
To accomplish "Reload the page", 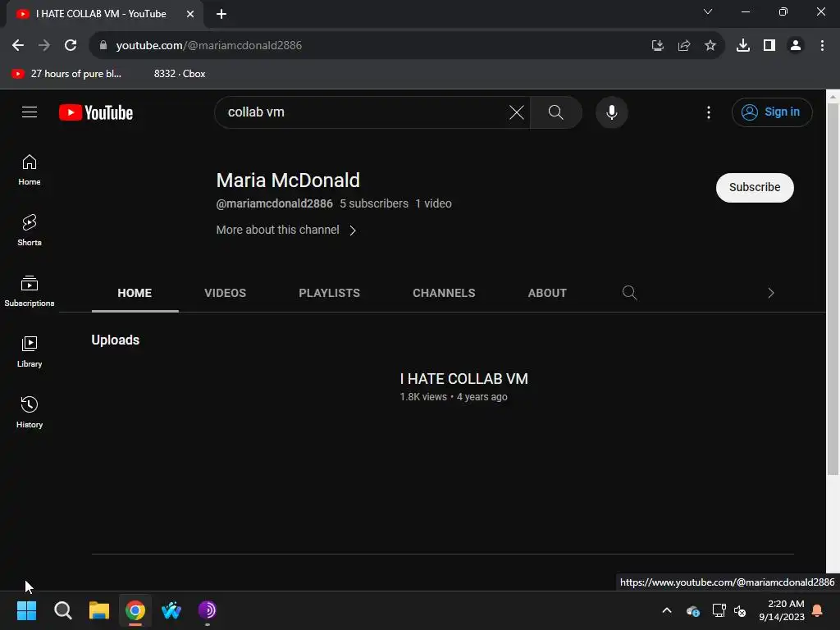I will coord(71,46).
